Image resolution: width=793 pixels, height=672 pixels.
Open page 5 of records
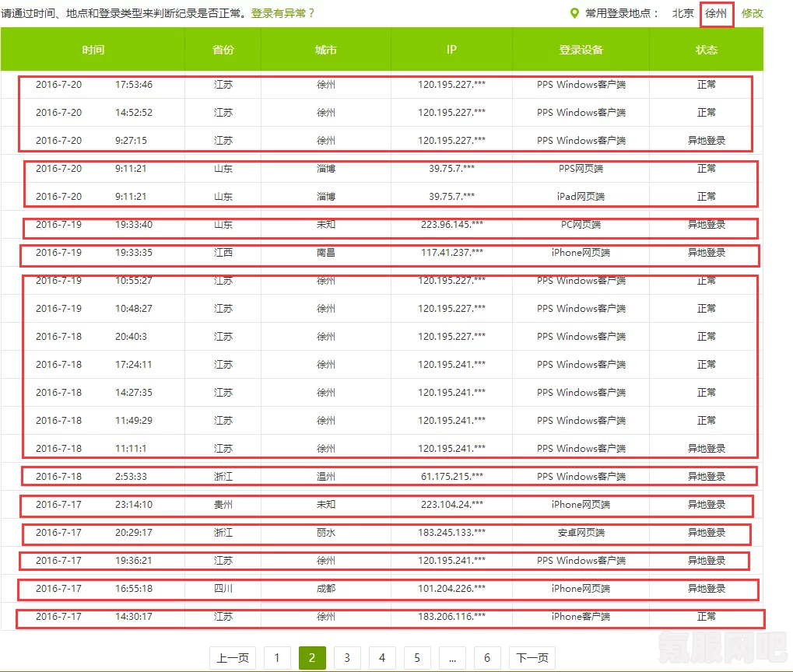coord(417,658)
